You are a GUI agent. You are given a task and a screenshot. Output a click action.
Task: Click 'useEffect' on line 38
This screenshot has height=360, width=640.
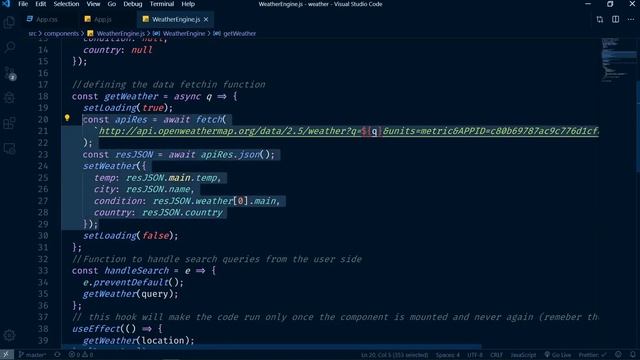click(x=96, y=329)
